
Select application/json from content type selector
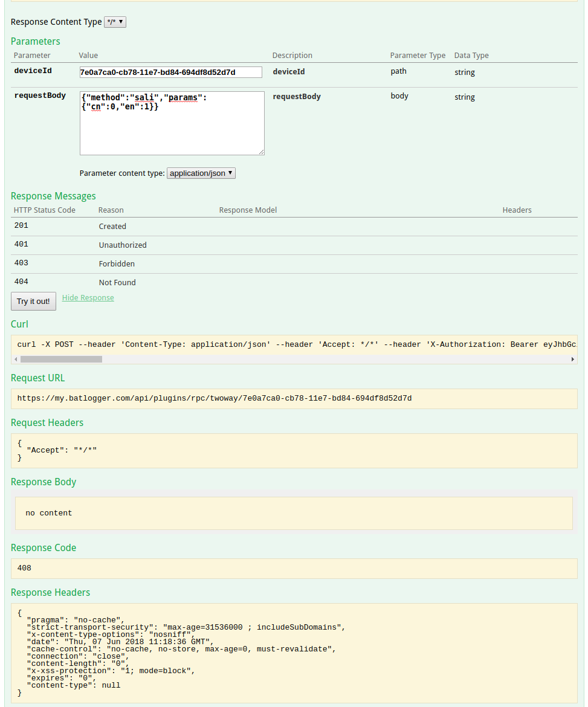(201, 173)
